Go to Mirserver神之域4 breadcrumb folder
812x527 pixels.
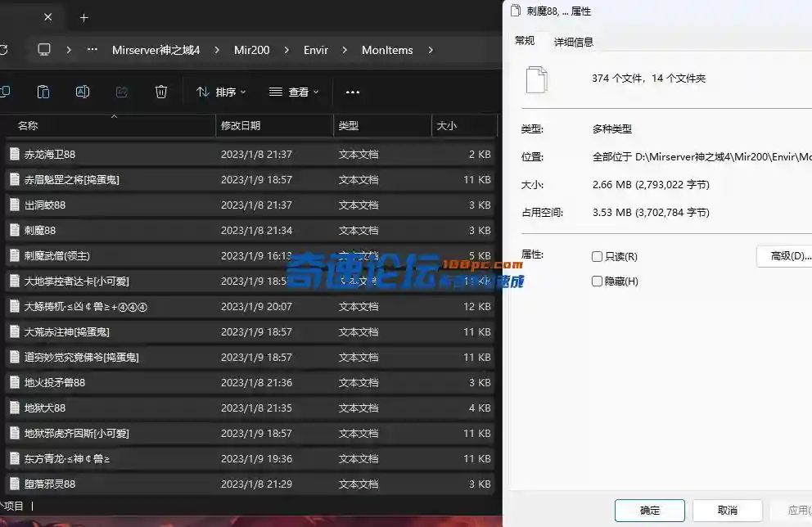156,50
